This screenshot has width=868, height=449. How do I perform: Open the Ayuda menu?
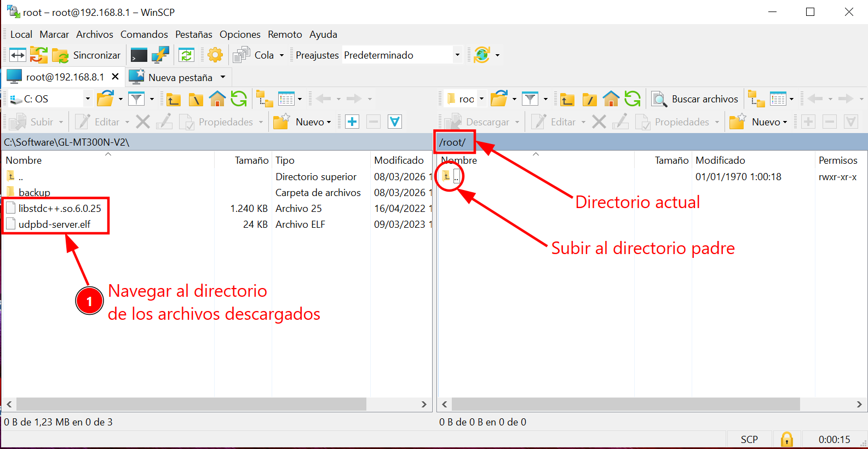click(323, 34)
